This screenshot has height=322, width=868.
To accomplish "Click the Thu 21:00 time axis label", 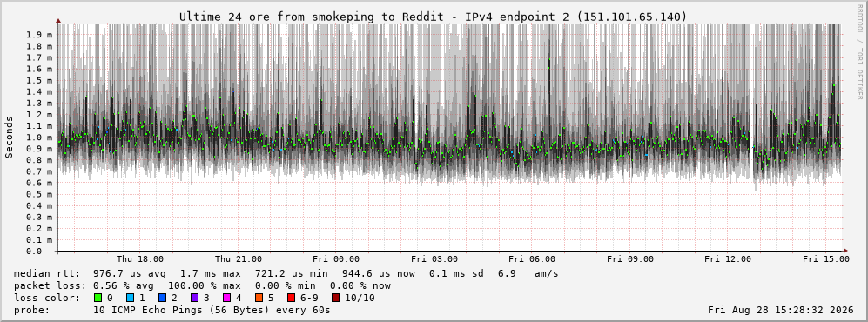I will pyautogui.click(x=239, y=259).
